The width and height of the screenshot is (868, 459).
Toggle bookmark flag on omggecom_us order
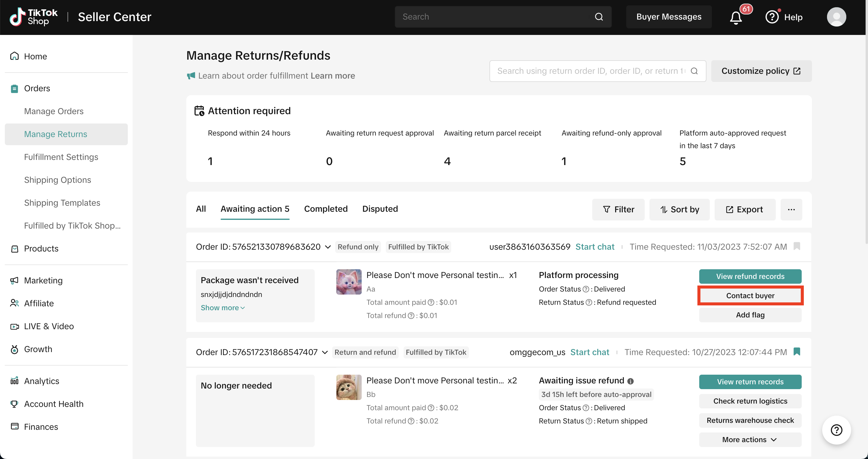tap(797, 351)
